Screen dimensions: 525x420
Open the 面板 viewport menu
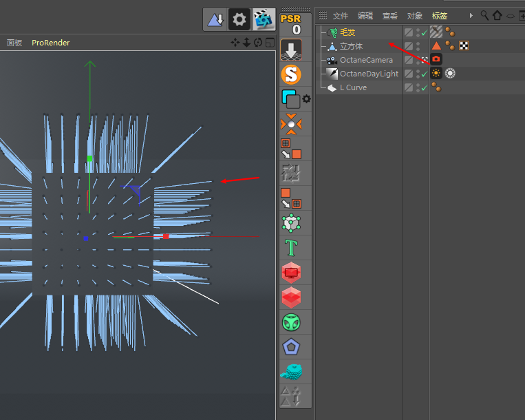click(x=14, y=43)
